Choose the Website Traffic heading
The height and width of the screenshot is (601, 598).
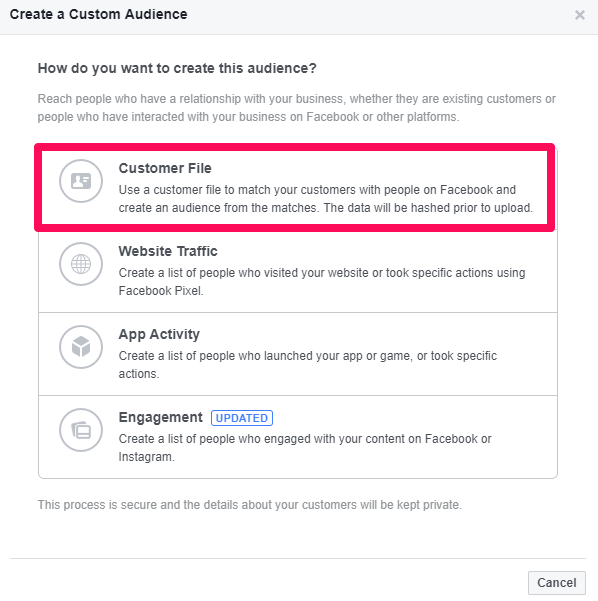coord(168,251)
